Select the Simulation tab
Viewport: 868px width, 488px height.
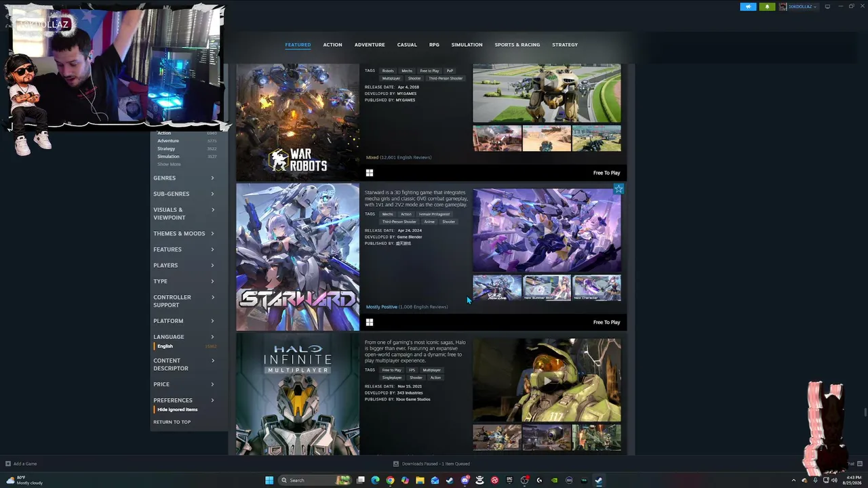coord(467,45)
